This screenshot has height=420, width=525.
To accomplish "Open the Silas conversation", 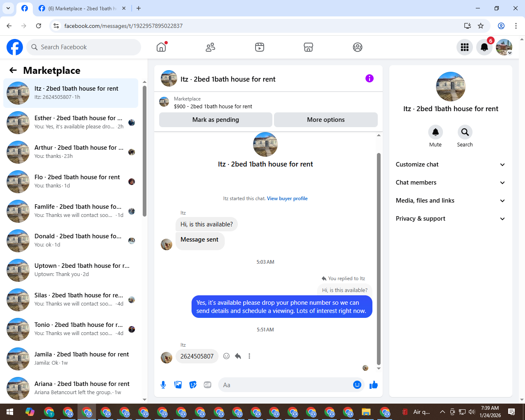I will (71, 300).
